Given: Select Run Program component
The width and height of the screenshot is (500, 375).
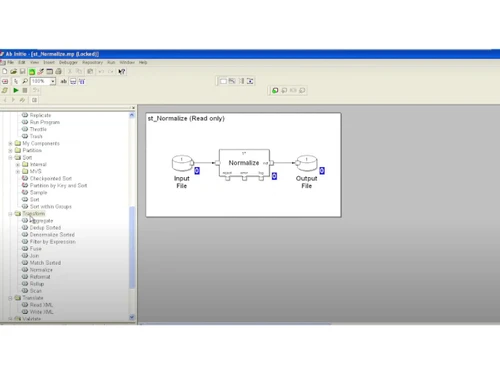Looking at the screenshot, I should click(45, 122).
